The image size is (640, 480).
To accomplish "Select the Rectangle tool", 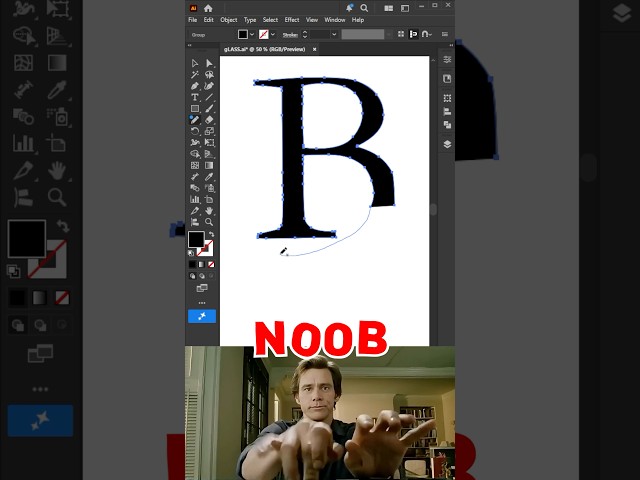I will coord(195,109).
